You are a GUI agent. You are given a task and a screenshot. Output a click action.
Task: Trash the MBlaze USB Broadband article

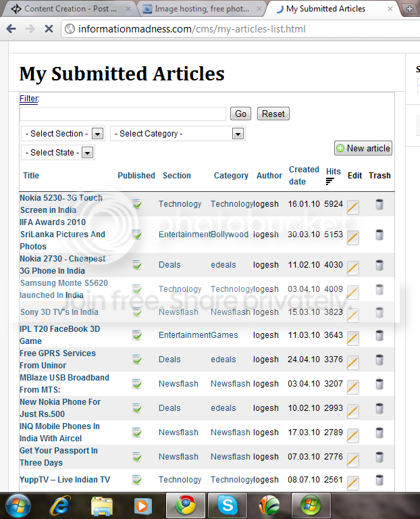point(379,384)
